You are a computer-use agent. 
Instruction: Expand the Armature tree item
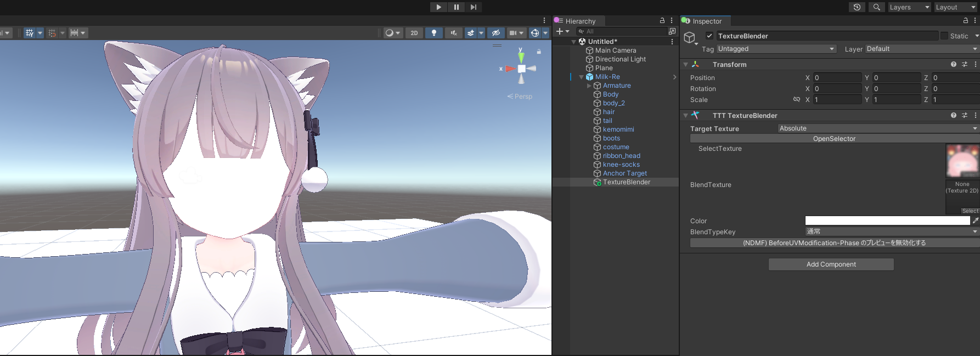tap(589, 86)
